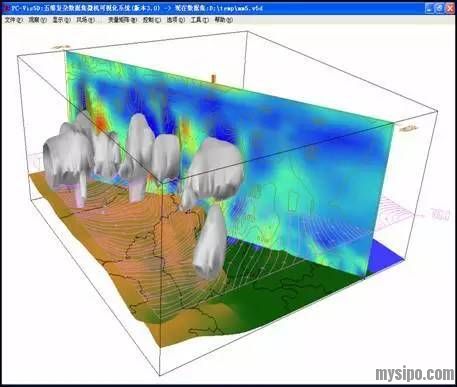Open the 帮助 (Help) menu
Image resolution: width=457 pixels, height=387 pixels.
(223, 20)
